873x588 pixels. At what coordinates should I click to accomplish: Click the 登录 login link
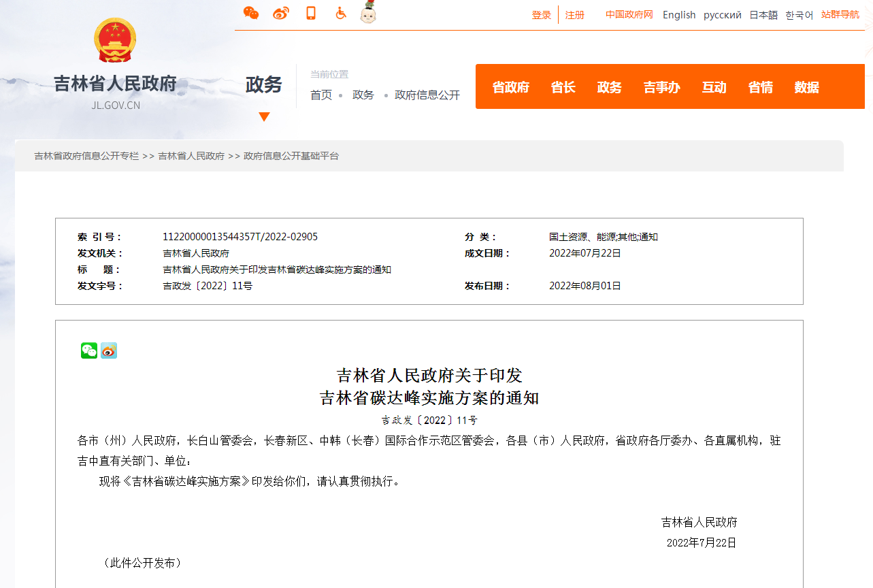click(541, 14)
